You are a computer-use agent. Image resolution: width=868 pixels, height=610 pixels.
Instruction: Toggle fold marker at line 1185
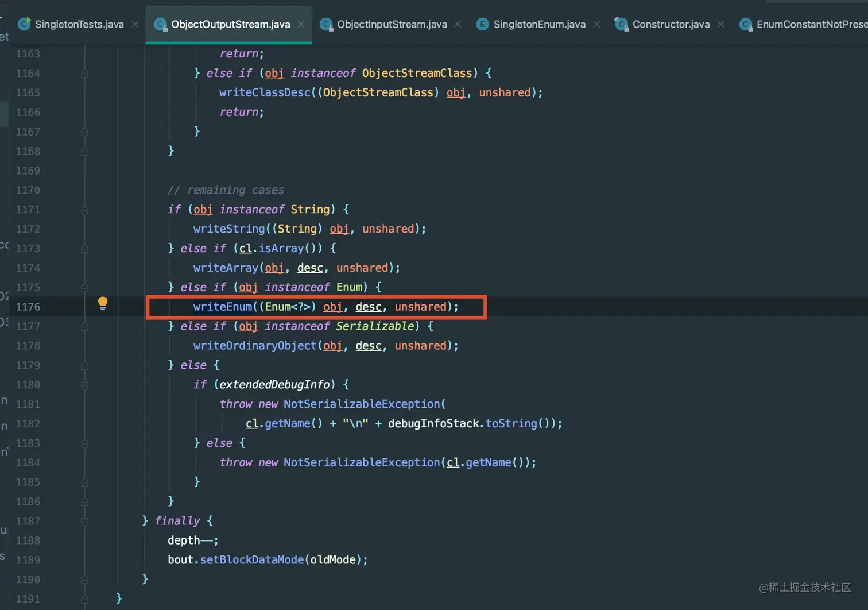(84, 482)
